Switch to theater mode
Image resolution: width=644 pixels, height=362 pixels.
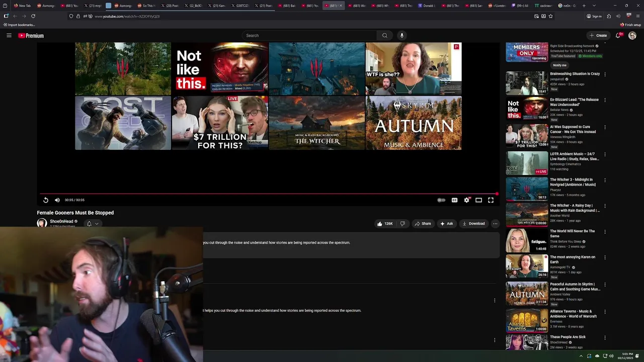478,200
